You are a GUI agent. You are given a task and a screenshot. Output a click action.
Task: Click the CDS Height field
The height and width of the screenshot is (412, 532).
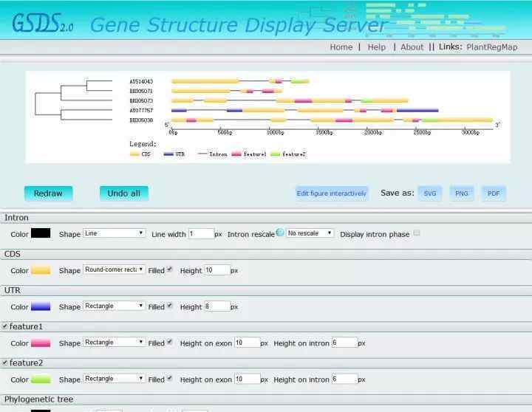[217, 270]
